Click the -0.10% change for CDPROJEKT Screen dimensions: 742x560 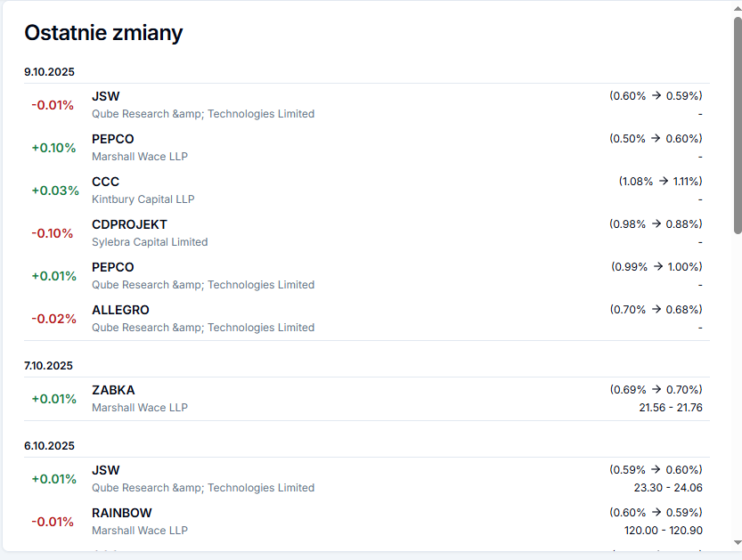coord(53,233)
